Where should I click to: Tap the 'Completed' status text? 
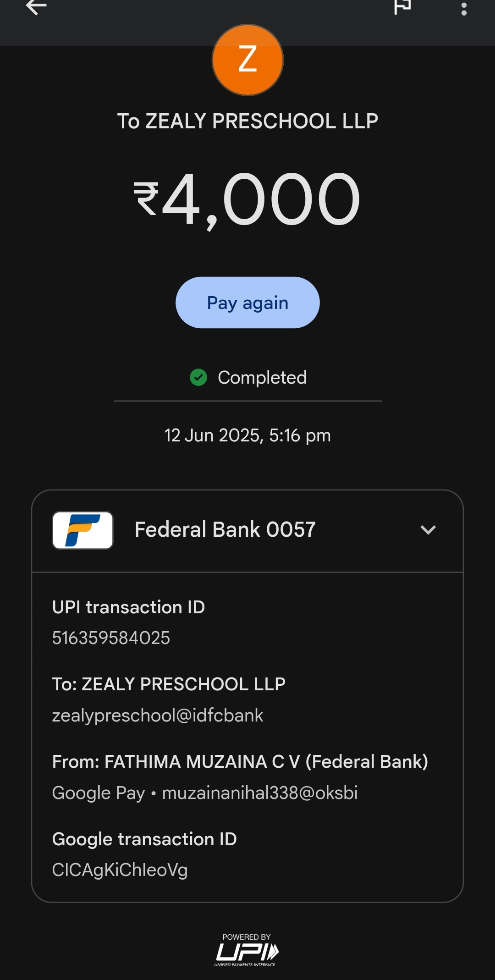tap(262, 378)
